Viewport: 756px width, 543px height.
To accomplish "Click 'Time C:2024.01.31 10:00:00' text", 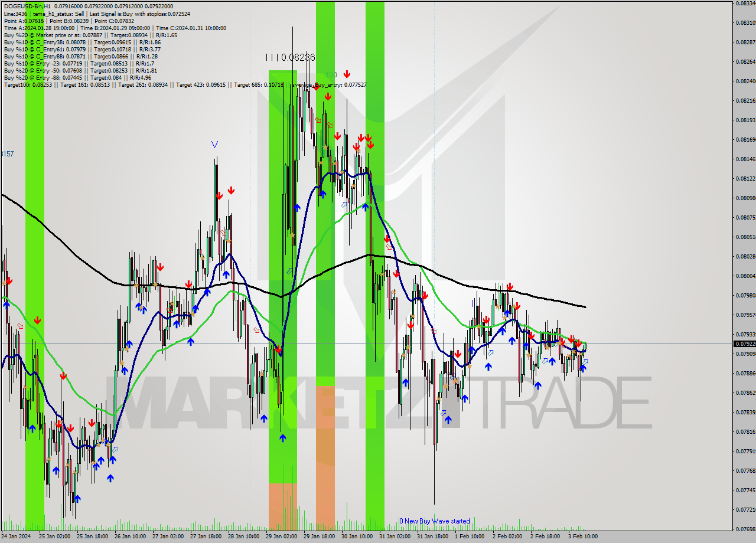I will [191, 28].
